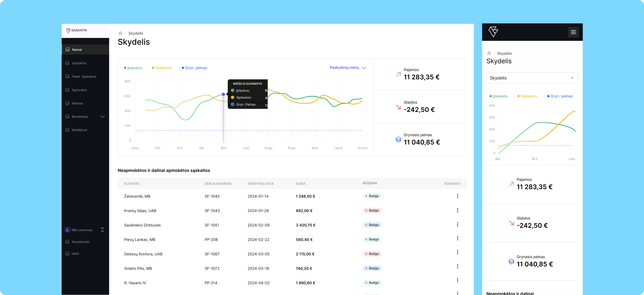Toggle the Gryn. pelnas legend in the desktop chart

pos(194,68)
